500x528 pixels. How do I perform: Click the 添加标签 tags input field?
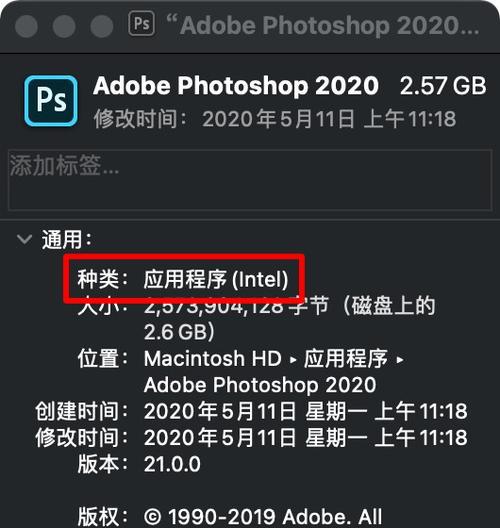(x=250, y=180)
